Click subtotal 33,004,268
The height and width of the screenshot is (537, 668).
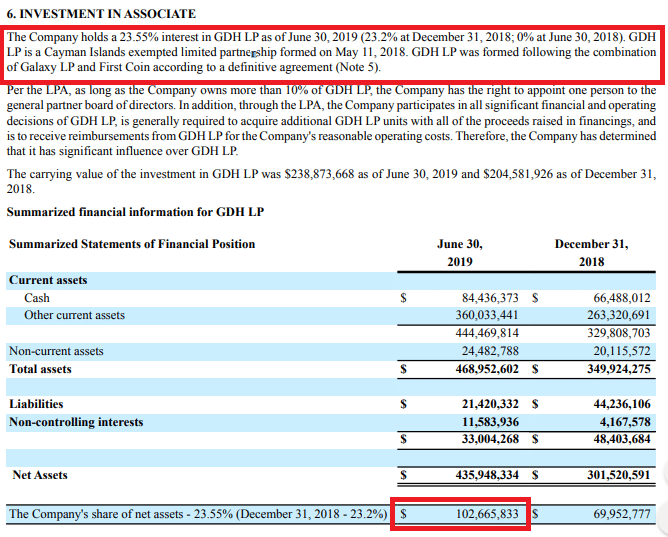pyautogui.click(x=490, y=439)
